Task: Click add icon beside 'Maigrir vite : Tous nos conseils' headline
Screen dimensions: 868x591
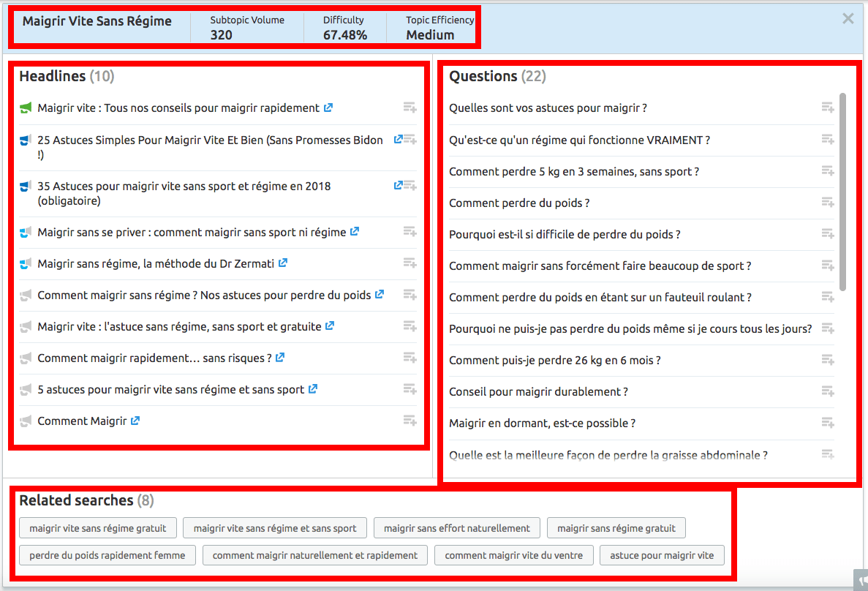Action: coord(410,108)
